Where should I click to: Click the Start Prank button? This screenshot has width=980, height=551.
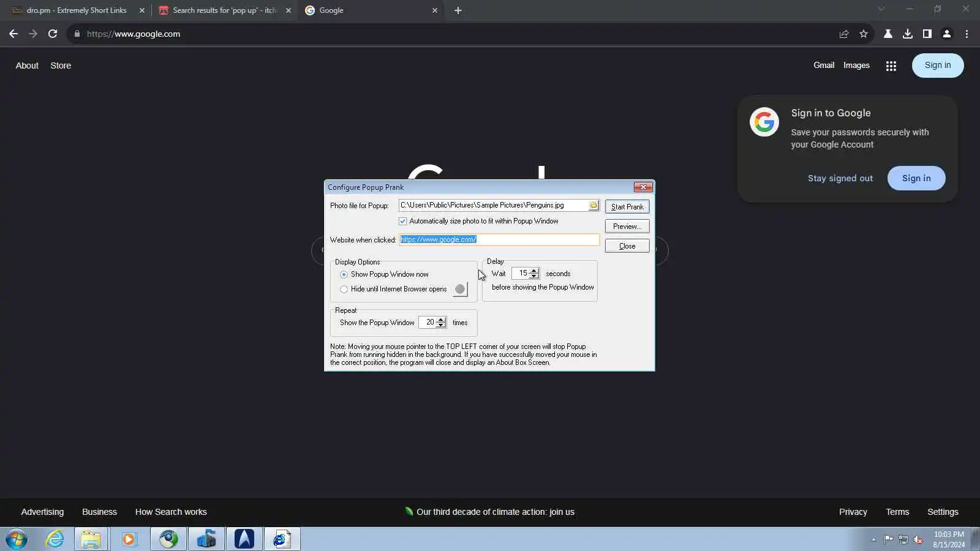(x=627, y=207)
